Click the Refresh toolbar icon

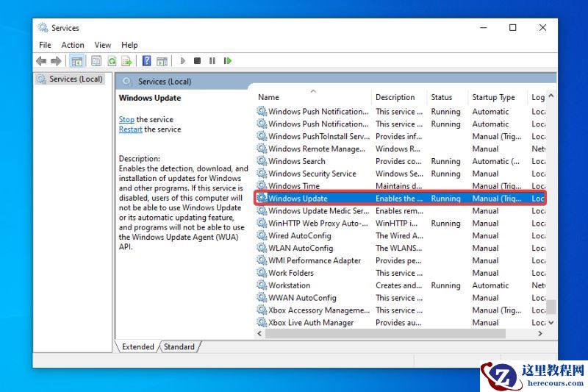pos(112,61)
